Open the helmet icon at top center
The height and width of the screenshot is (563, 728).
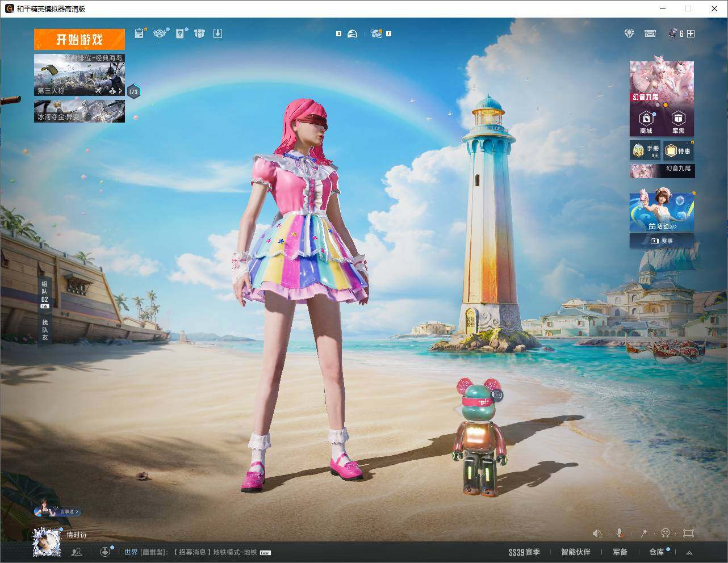click(x=353, y=34)
